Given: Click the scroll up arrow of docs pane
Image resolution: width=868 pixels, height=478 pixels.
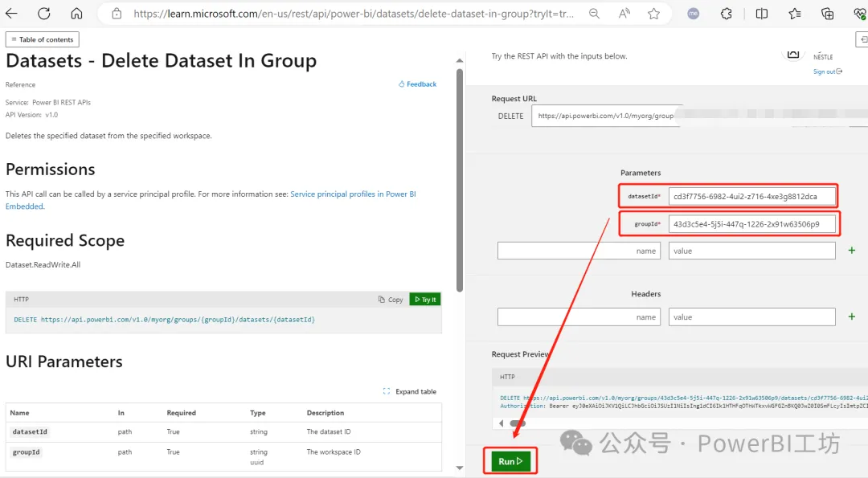Looking at the screenshot, I should [x=460, y=60].
